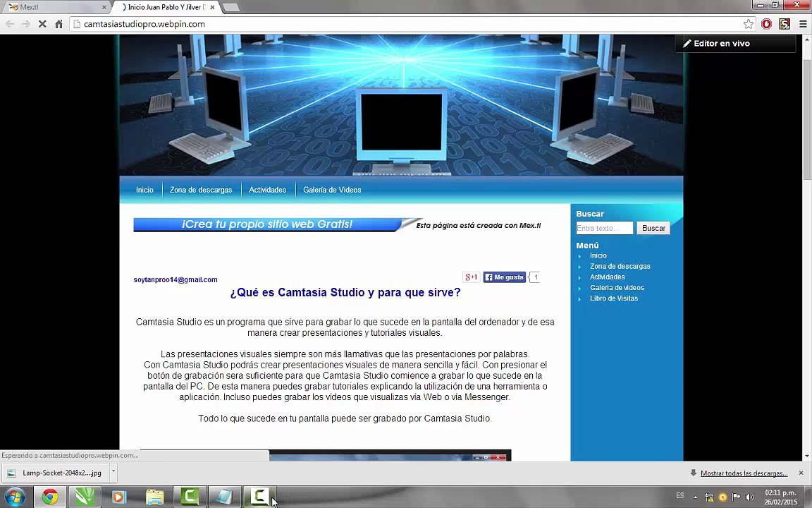
Task: Open the Chrome hamburger menu
Action: pyautogui.click(x=803, y=24)
